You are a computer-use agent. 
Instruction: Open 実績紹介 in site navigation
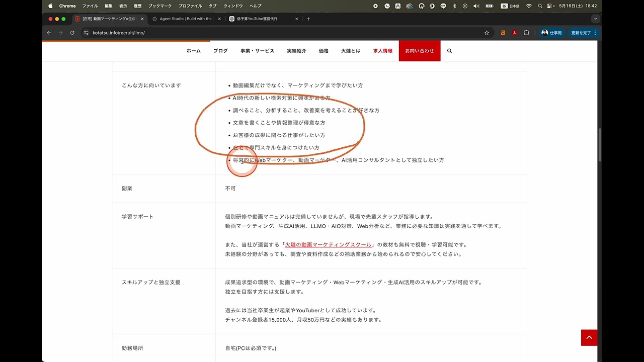coord(297,51)
